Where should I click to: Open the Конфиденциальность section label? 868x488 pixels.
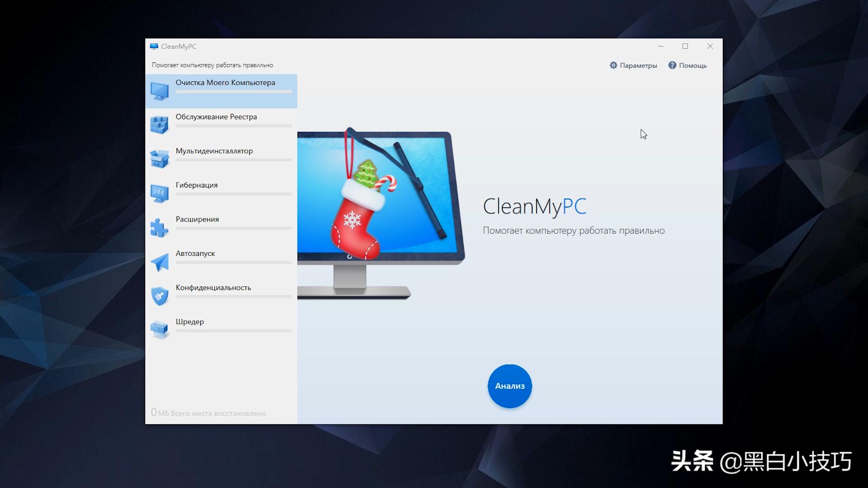[x=213, y=288]
